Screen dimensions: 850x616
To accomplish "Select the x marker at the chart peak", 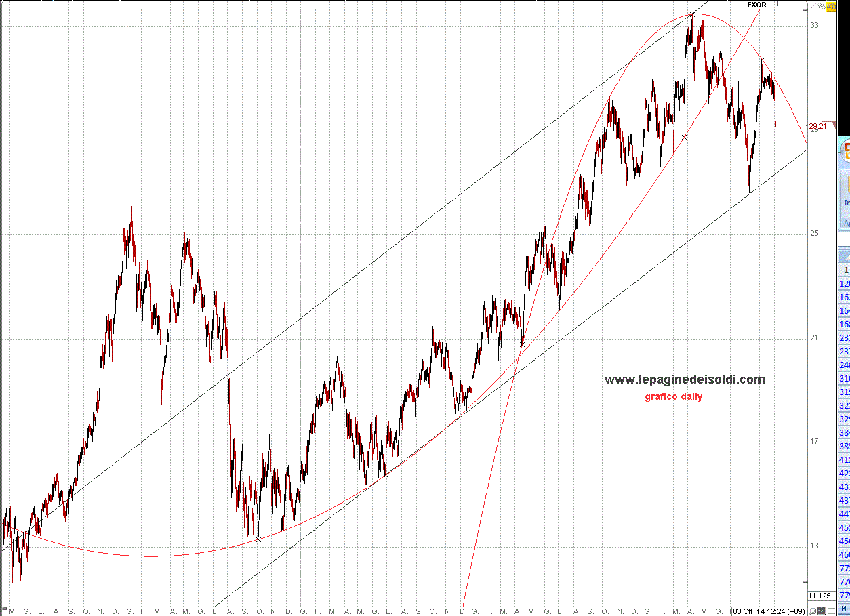I will point(691,14).
